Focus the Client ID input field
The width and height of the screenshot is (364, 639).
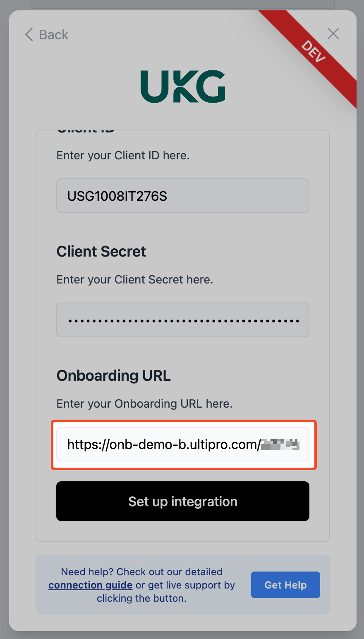click(183, 196)
